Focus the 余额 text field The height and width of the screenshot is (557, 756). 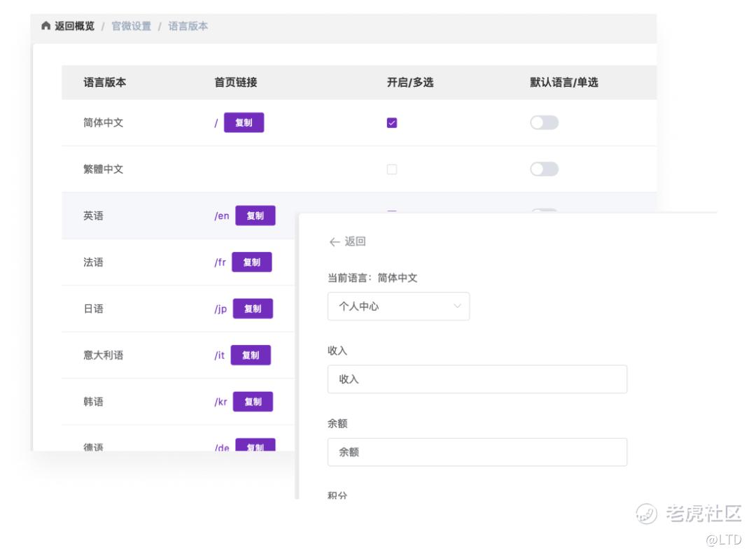(x=477, y=452)
